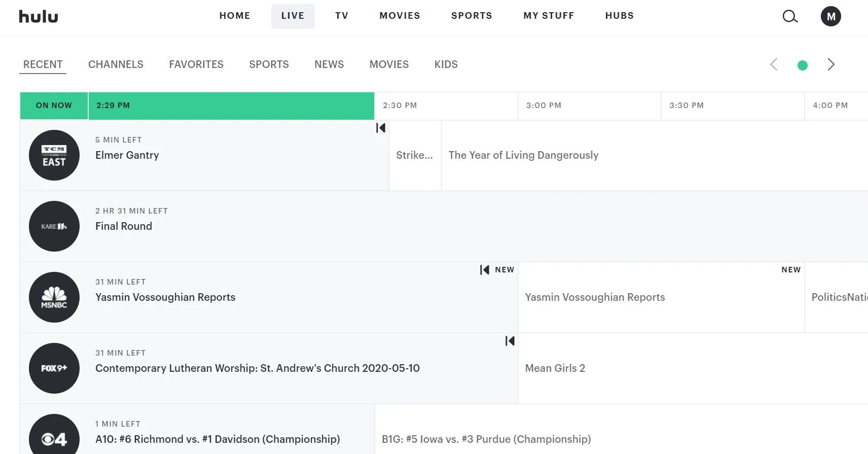868x454 pixels.
Task: Open the MOVIES top menu item
Action: click(400, 16)
